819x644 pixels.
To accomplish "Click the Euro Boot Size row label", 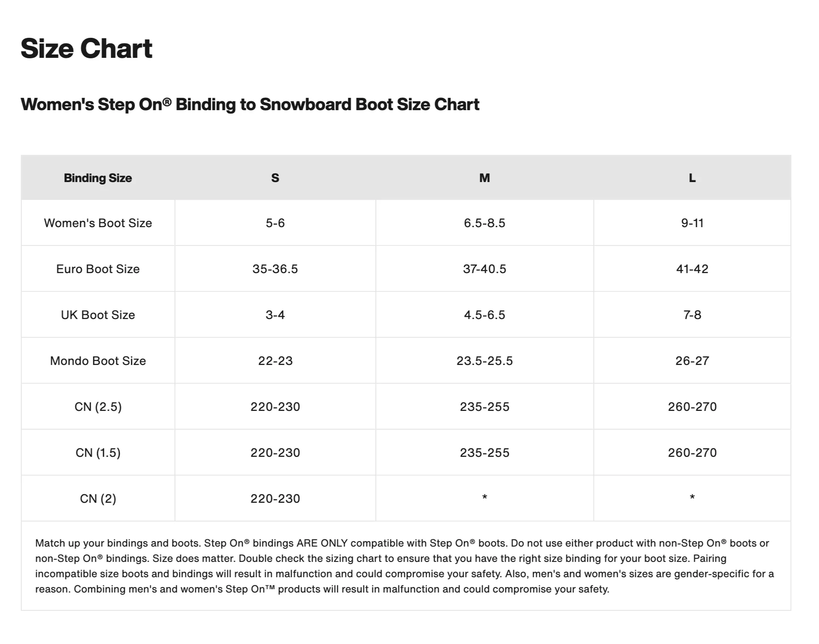I will (x=98, y=269).
